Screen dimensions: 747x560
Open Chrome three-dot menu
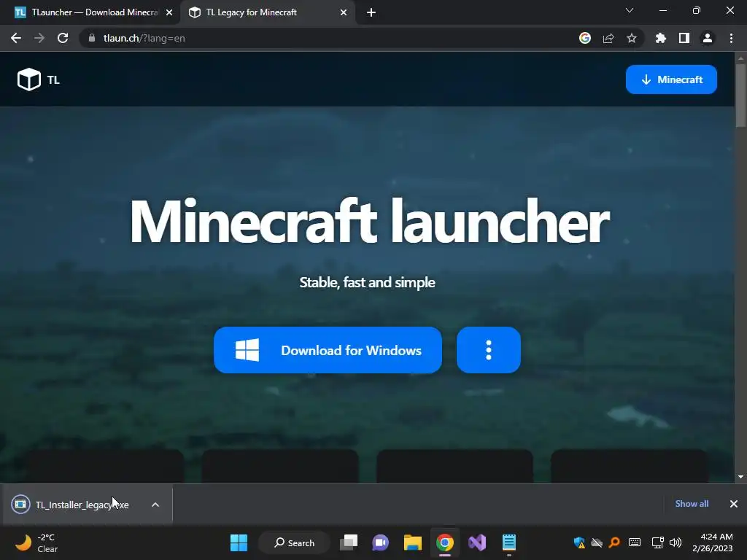click(731, 38)
